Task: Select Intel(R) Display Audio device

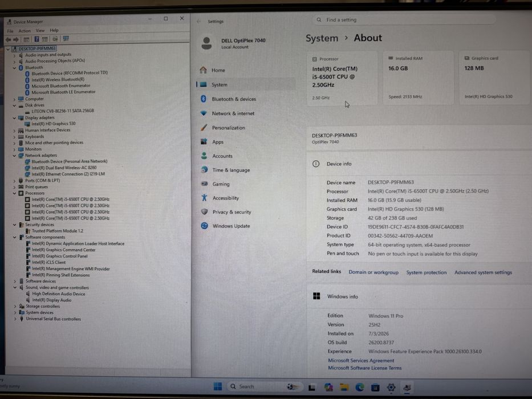Action: [x=51, y=300]
